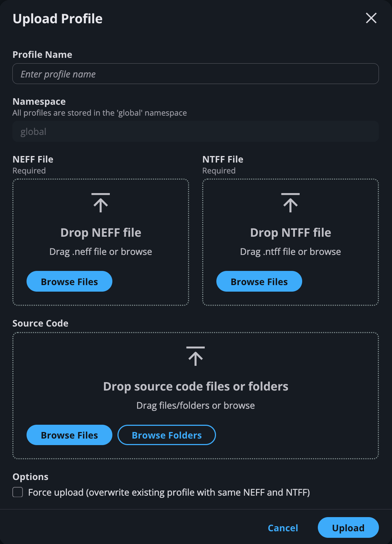Image resolution: width=392 pixels, height=544 pixels.
Task: Click Browse Files in Source Code section
Action: [69, 435]
